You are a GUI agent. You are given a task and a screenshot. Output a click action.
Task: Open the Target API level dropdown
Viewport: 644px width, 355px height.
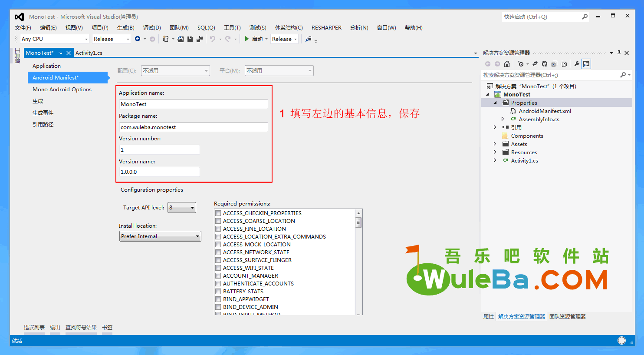[x=182, y=208]
